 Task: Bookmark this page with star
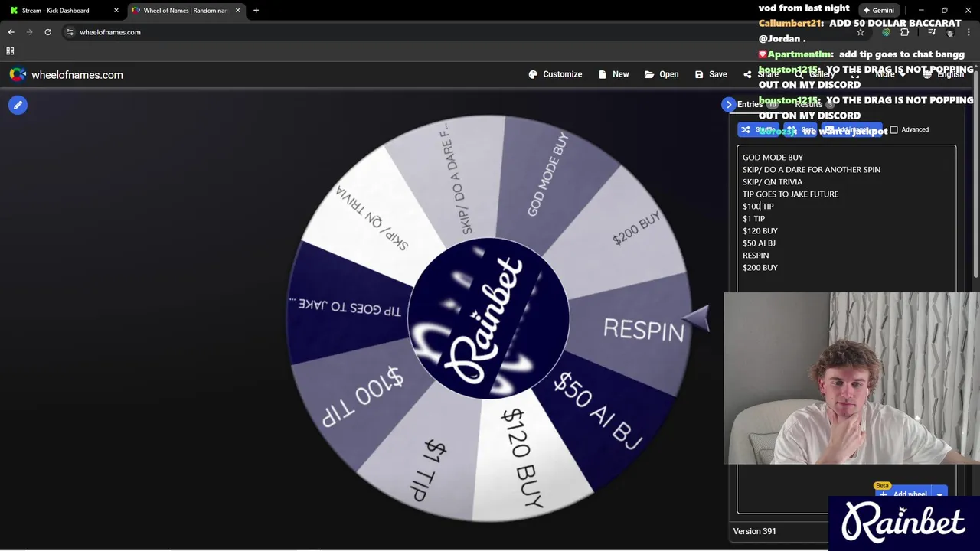pos(861,32)
